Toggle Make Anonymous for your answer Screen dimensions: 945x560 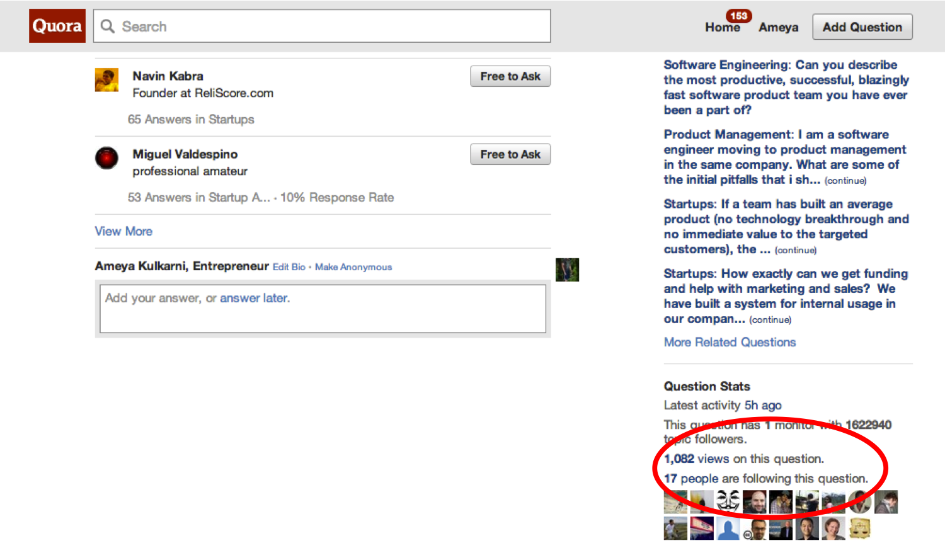pos(353,267)
